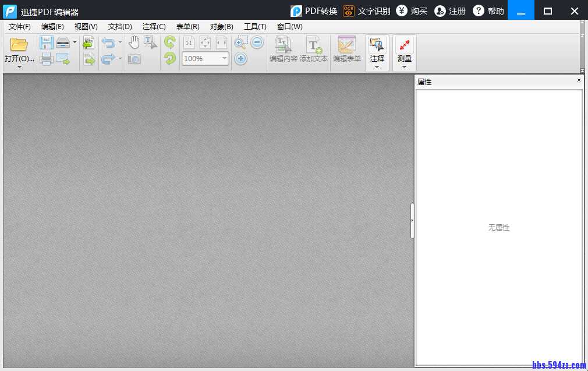Click the 添加文本 add text tool
The image size is (588, 371).
pos(313,49)
